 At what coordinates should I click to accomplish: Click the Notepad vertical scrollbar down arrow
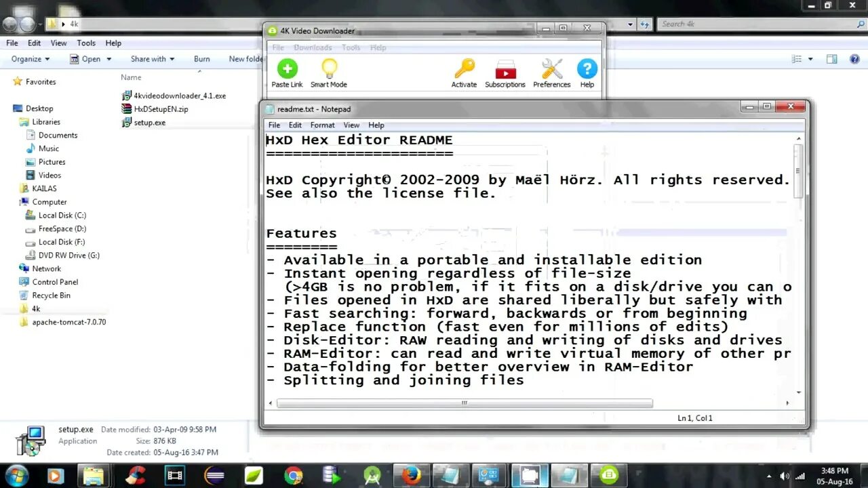(798, 392)
